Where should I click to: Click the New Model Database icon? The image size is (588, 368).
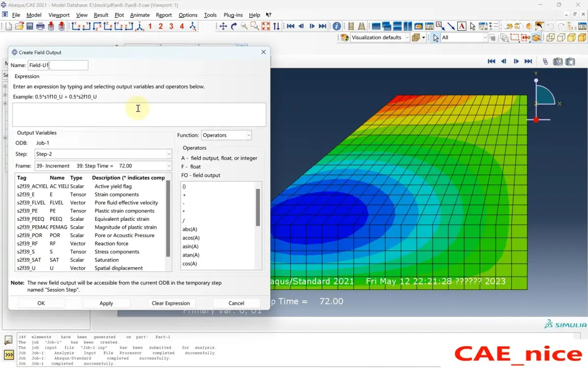tap(8, 26)
